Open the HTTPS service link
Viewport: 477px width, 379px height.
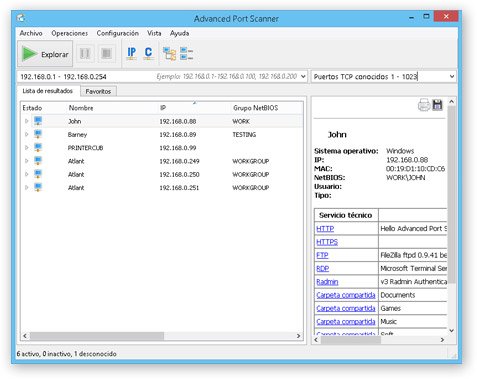pyautogui.click(x=327, y=242)
